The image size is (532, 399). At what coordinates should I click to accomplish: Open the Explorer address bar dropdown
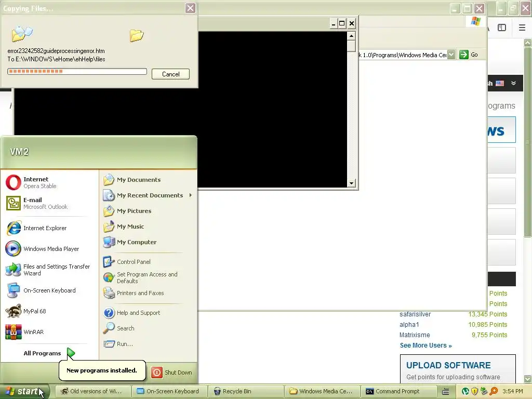pos(451,55)
